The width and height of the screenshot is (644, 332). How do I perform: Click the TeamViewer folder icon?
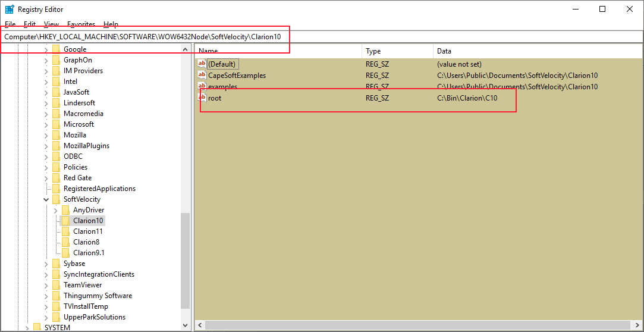click(x=56, y=285)
